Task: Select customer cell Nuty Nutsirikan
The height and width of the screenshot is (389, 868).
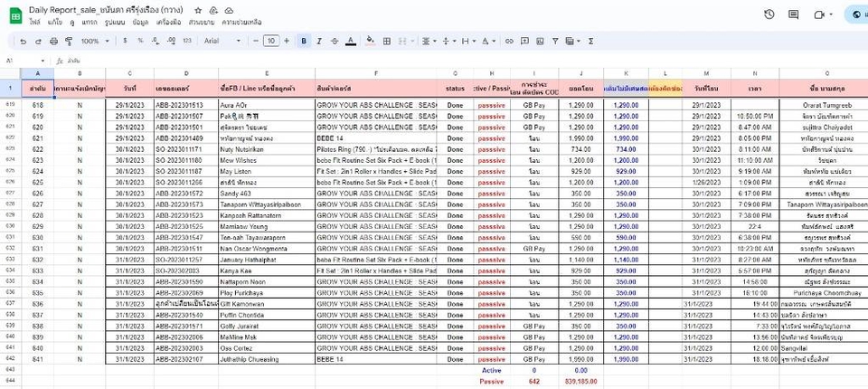Action: click(267, 149)
